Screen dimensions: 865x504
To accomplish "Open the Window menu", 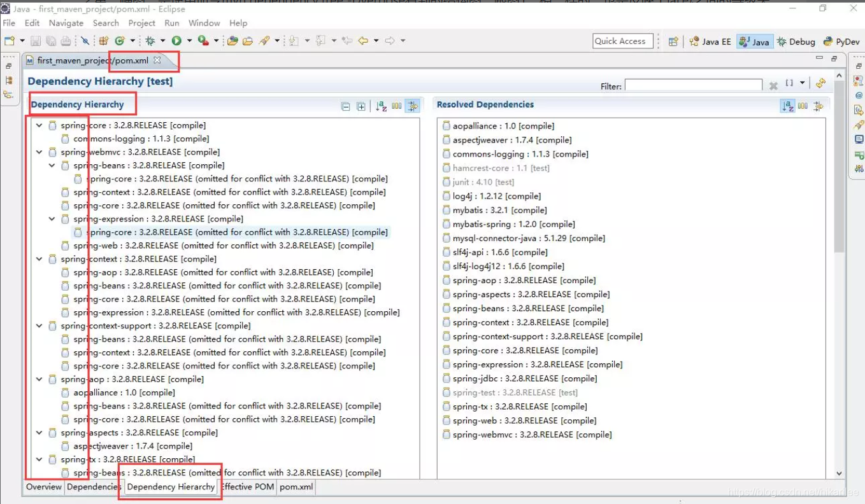I will [204, 23].
